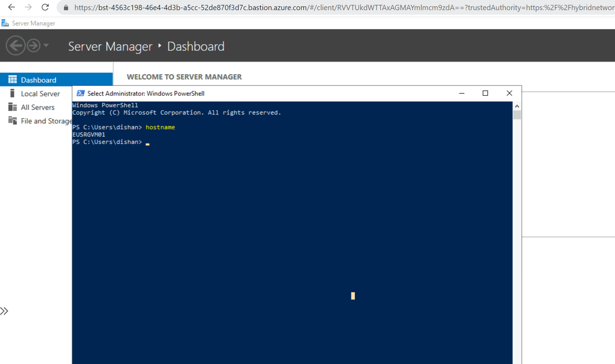The height and width of the screenshot is (364, 615).
Task: Click the padlock site info icon
Action: click(x=66, y=8)
